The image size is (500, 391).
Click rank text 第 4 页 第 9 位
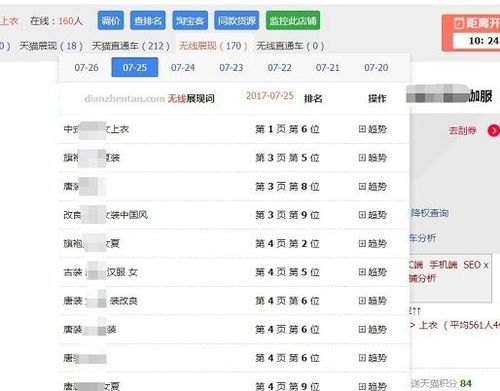click(287, 386)
